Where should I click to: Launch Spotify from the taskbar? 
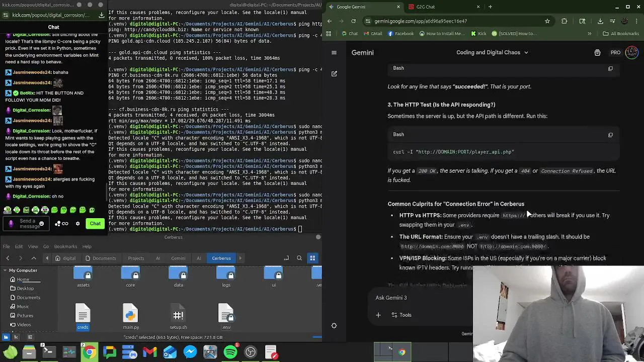tap(230, 352)
